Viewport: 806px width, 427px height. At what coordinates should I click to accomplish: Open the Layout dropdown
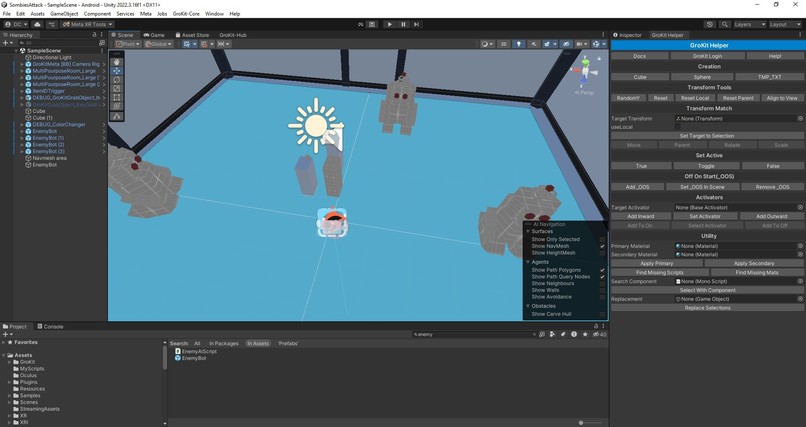point(785,24)
